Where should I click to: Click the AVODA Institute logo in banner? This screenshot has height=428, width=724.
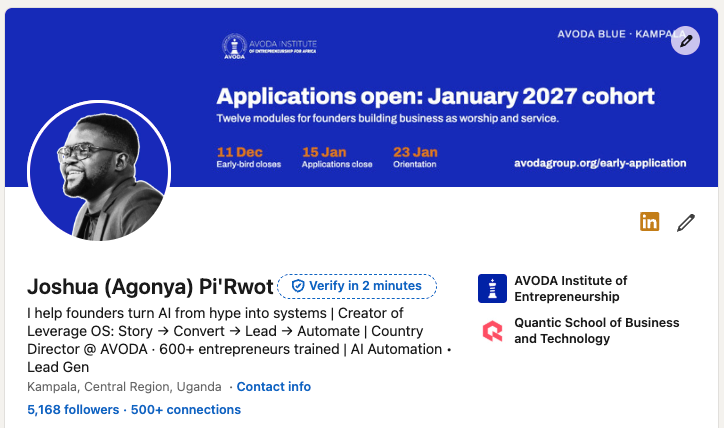tap(269, 46)
